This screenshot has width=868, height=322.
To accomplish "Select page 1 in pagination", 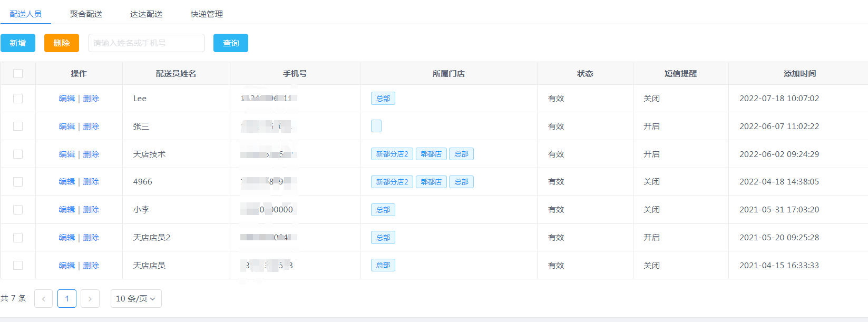I will [67, 299].
